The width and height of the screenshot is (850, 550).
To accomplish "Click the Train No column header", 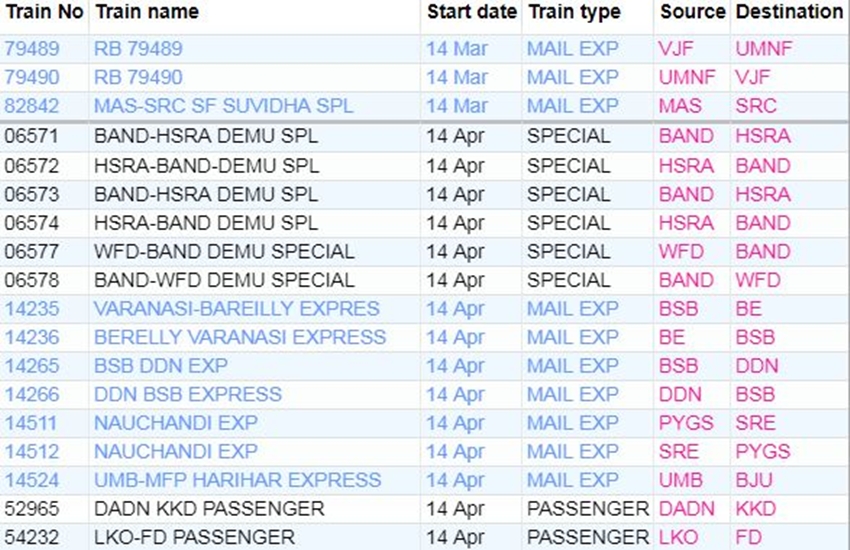I will pyautogui.click(x=43, y=12).
